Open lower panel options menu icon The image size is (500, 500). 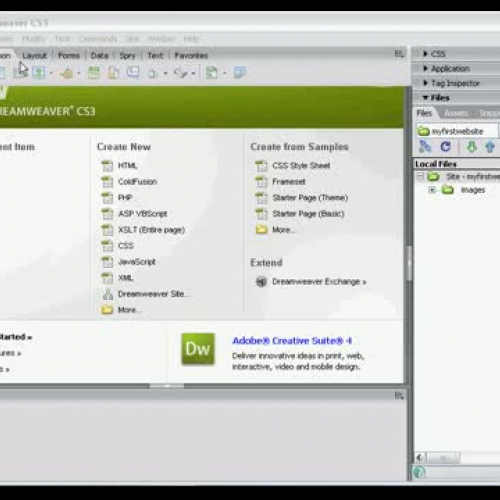pyautogui.click(x=399, y=395)
